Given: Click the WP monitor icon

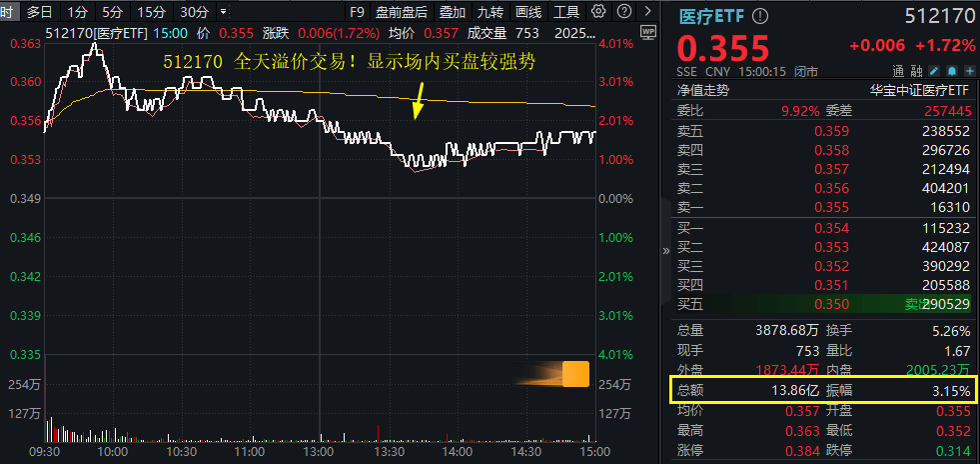Looking at the screenshot, I should (x=648, y=31).
